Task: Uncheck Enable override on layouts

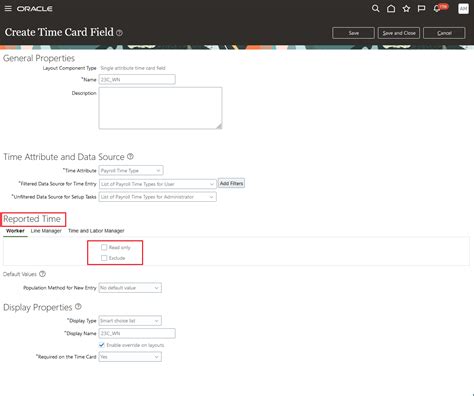Action: point(102,345)
